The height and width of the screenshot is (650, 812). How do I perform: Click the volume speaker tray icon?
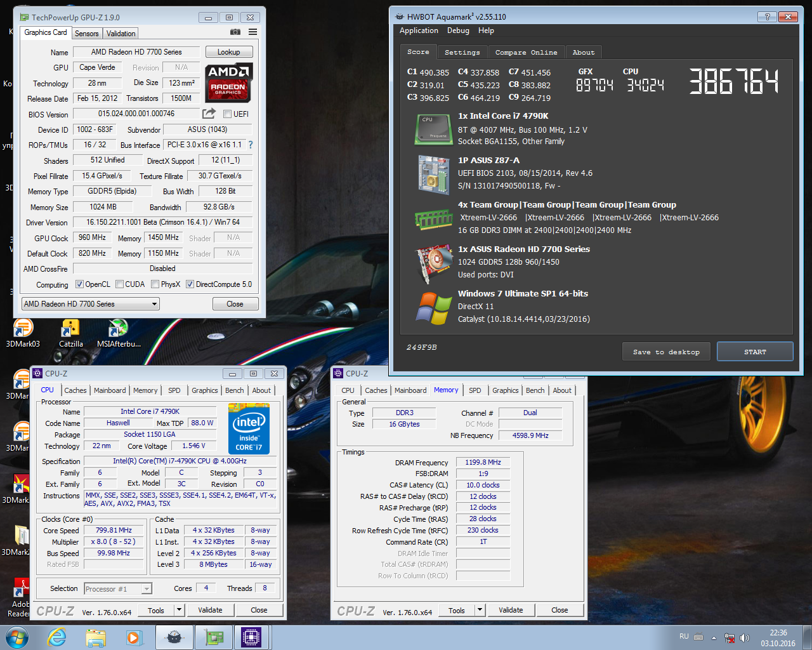point(745,637)
